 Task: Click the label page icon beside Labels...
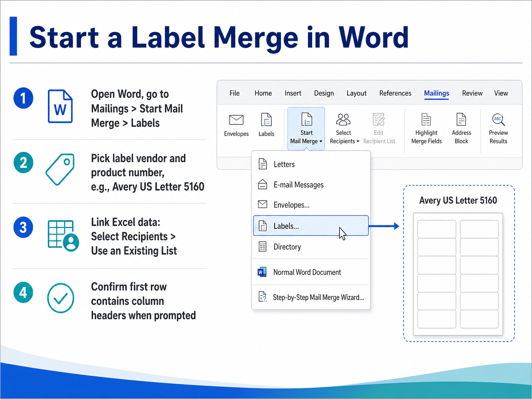(x=263, y=226)
